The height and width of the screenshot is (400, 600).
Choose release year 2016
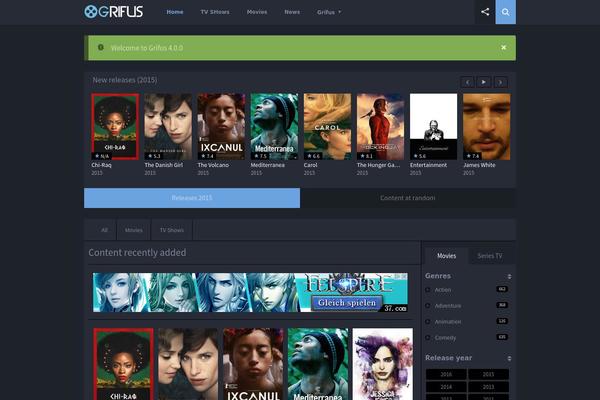(x=446, y=374)
